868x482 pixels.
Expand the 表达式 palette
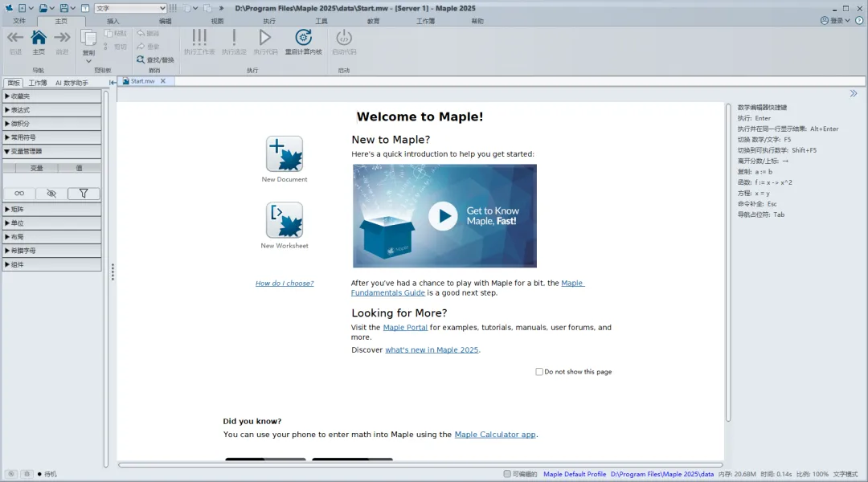pos(51,109)
